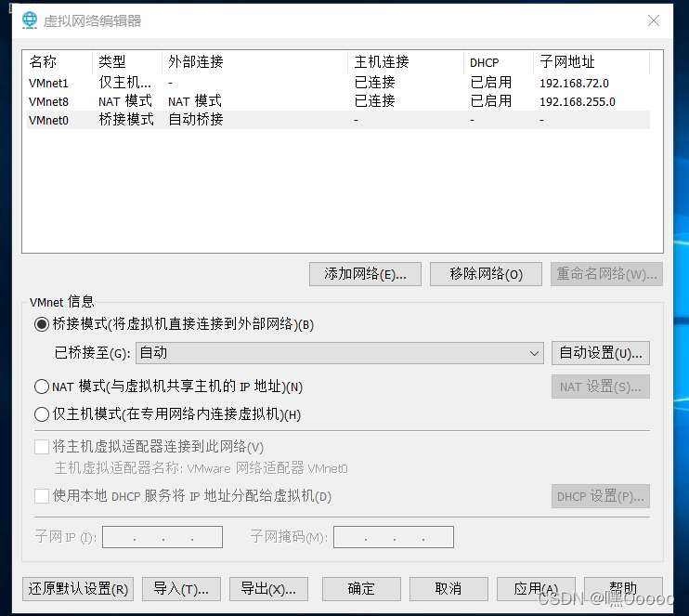
Task: Click 还原默认设置(R) button
Action: (78, 589)
